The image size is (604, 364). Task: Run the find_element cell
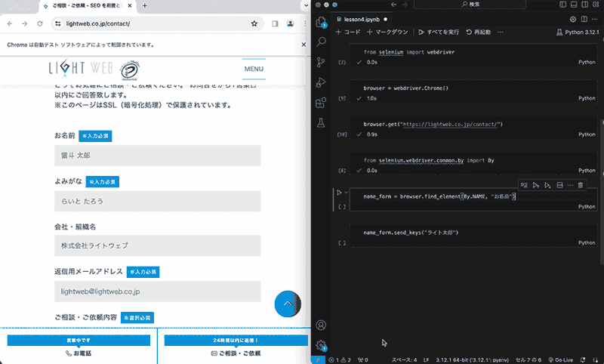[339, 193]
